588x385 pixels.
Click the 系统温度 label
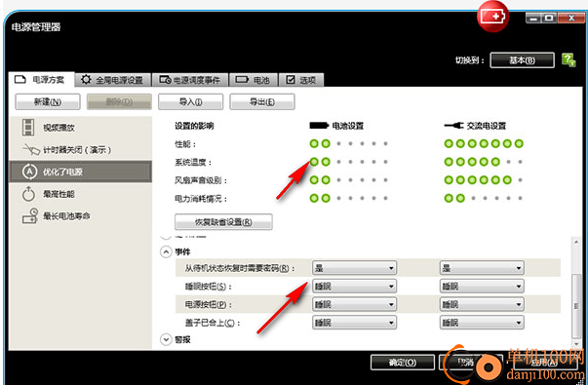[x=193, y=163]
